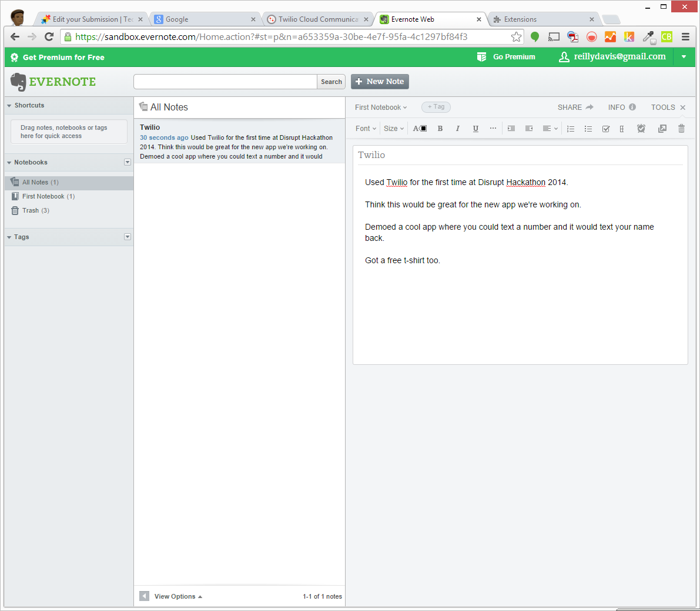Collapse the Tags section triangle
Viewport: 700px width, 611px height.
point(9,237)
